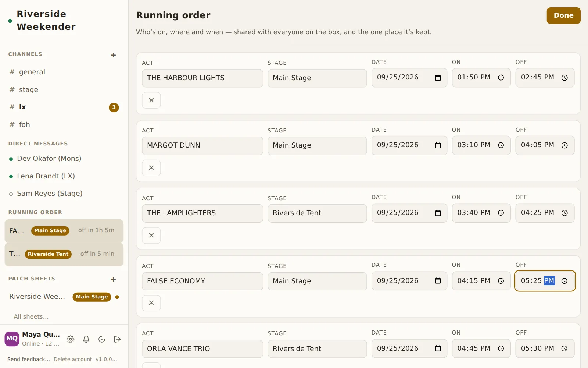Add a new patch sheet with plus icon

[x=114, y=279]
